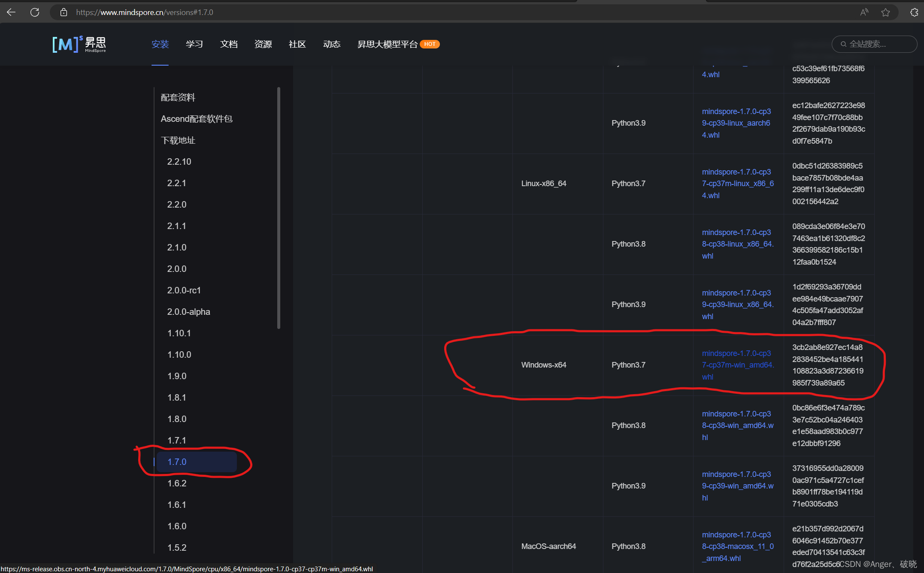The image size is (924, 573).
Task: Click the browser back arrow
Action: point(12,12)
